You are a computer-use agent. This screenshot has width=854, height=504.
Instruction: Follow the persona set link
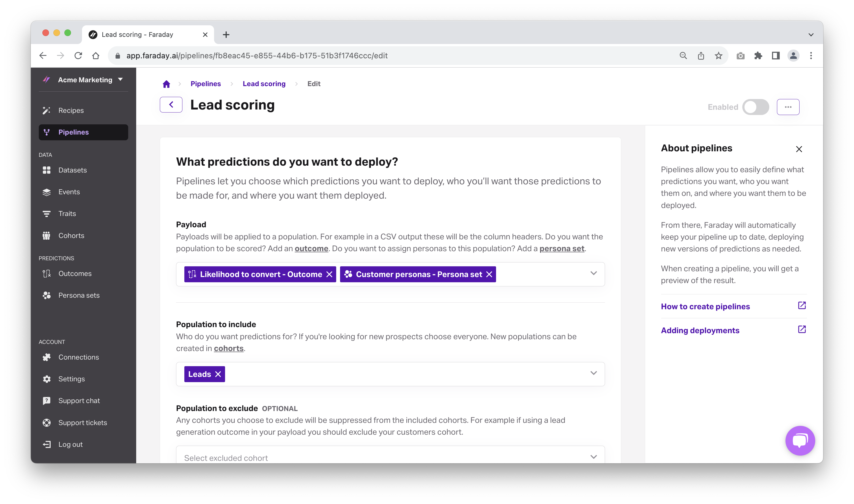562,249
